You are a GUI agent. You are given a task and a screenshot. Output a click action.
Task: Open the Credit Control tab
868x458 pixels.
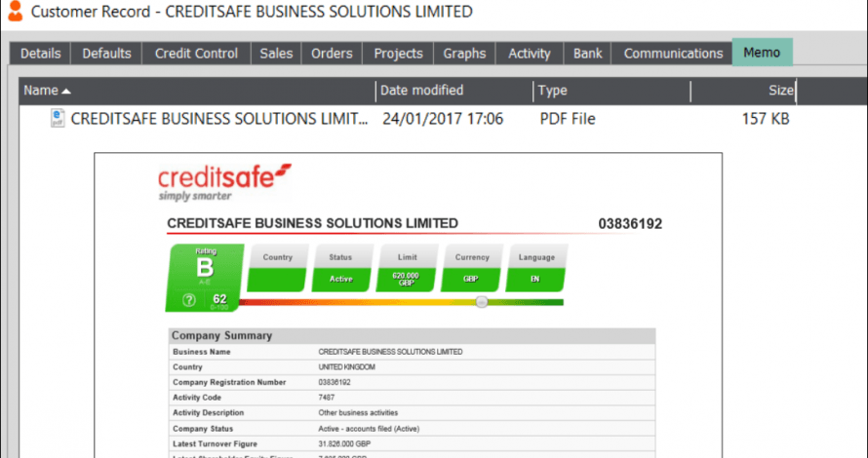[196, 54]
